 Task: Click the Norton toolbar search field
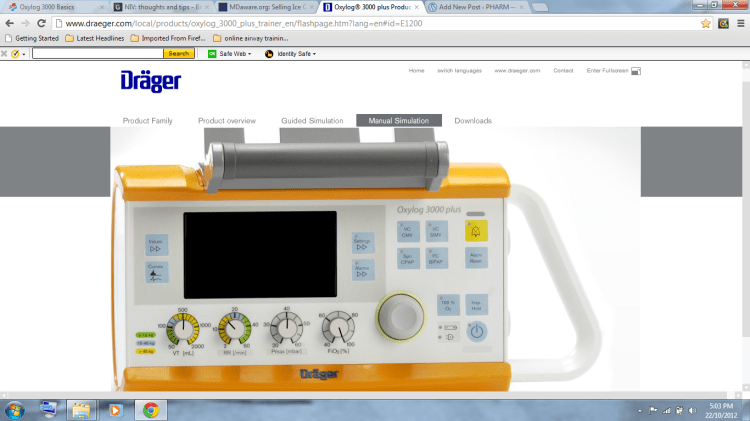98,53
